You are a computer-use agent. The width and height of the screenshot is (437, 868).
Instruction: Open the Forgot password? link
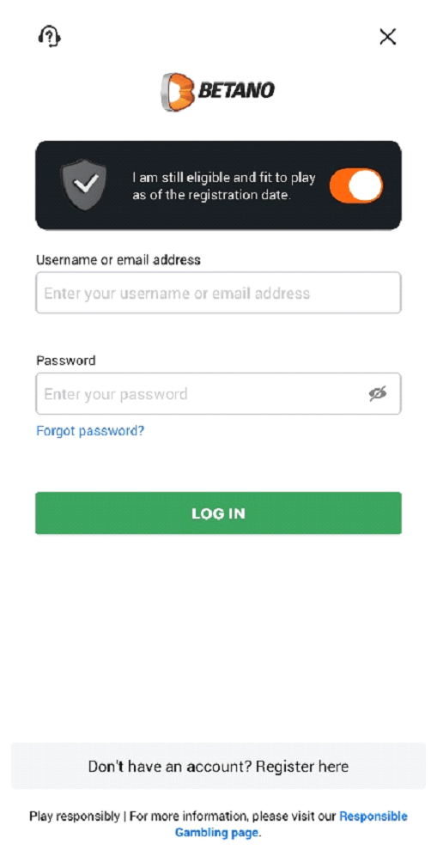(90, 431)
